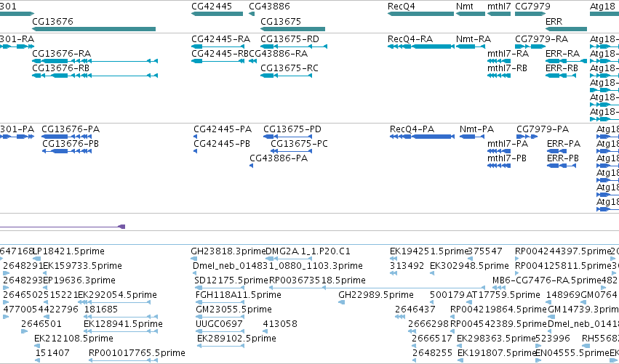Click the mthl7-PA protein label

pos(508,144)
